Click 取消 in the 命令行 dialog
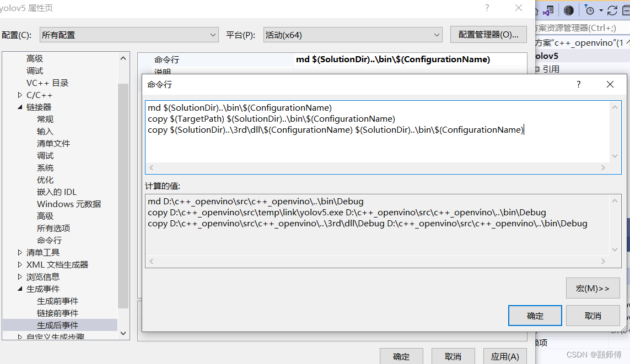630x364 pixels. point(593,316)
